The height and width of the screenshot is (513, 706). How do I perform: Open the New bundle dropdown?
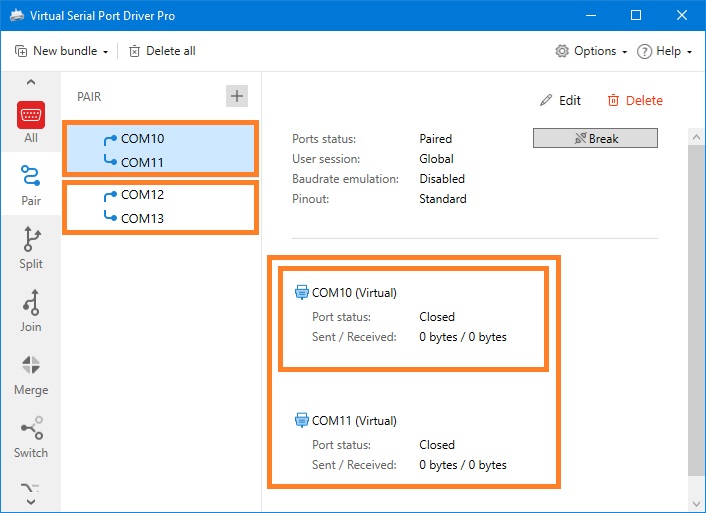click(x=62, y=51)
